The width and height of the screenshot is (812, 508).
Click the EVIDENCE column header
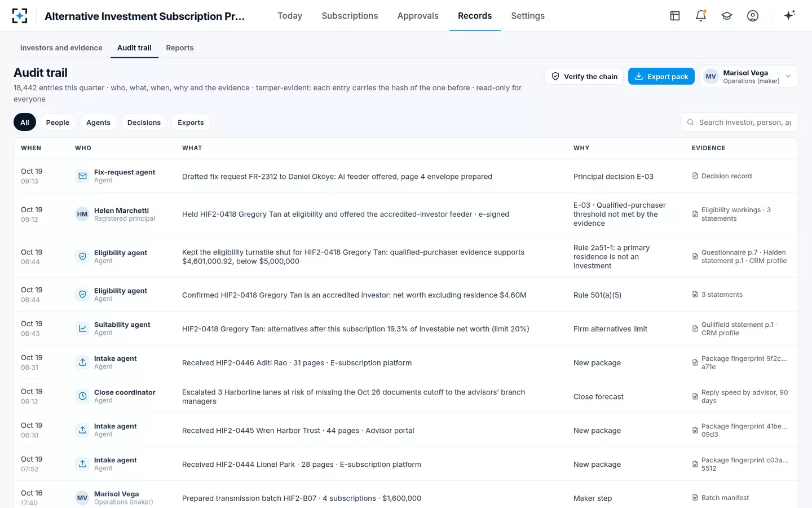709,148
